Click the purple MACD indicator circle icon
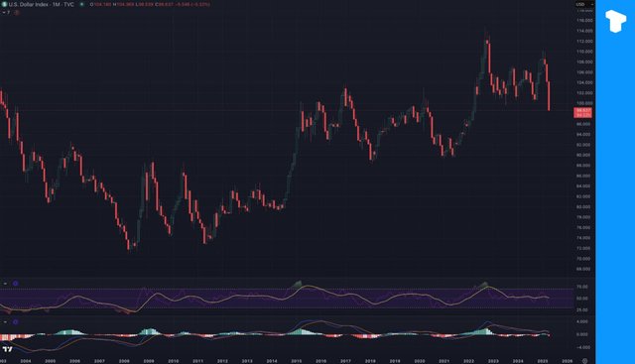Screen dimensions: 635x364 (16, 322)
